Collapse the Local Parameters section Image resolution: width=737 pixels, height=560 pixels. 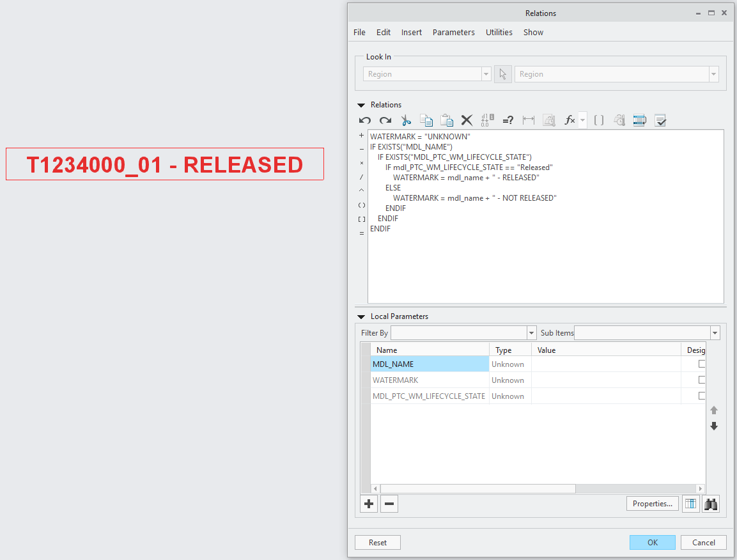click(x=361, y=316)
